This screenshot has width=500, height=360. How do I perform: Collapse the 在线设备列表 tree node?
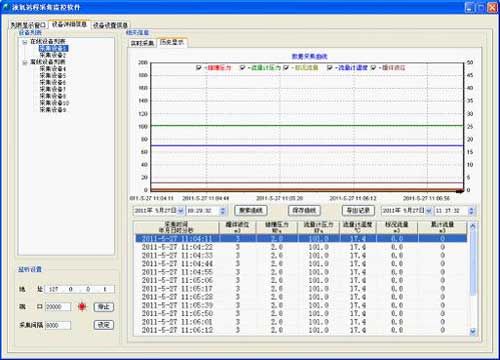(25, 42)
